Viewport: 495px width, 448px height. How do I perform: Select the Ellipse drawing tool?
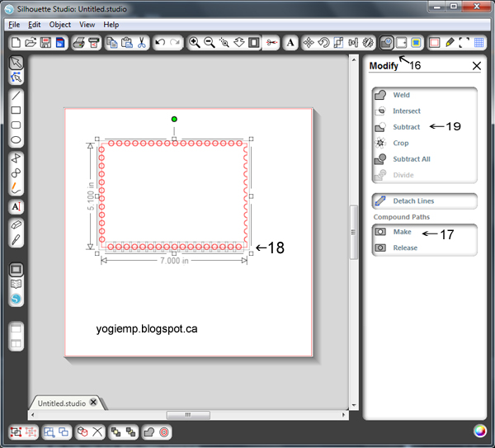coord(16,140)
